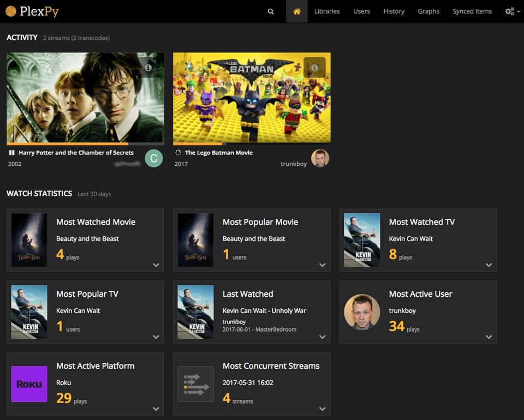This screenshot has width=524, height=420.
Task: Open the Lego Batman Movie thumbnail
Action: pos(252,98)
